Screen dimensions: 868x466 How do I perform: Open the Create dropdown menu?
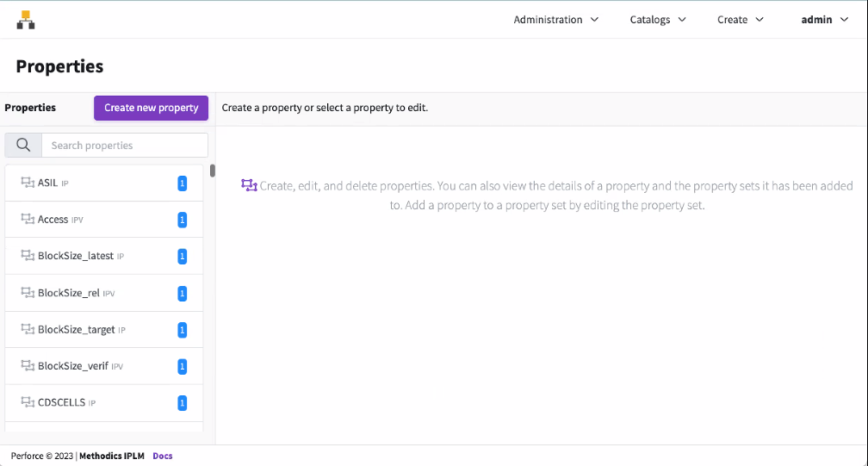[x=740, y=20]
